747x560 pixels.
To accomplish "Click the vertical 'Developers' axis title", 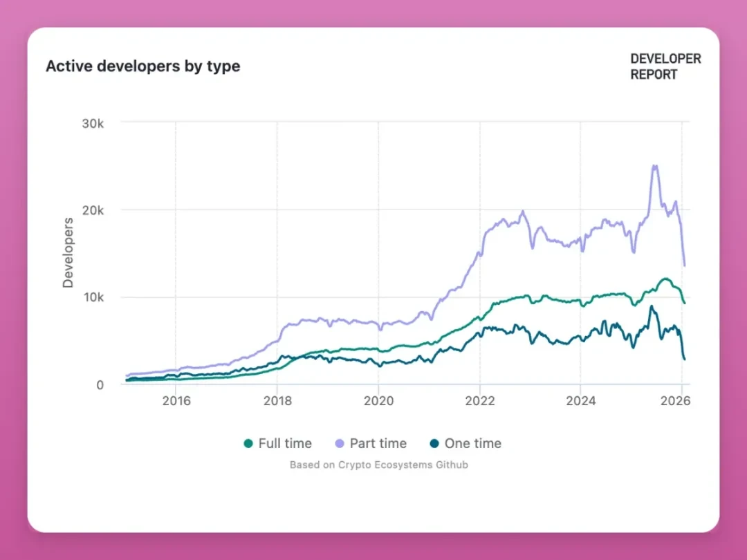I will pyautogui.click(x=68, y=252).
